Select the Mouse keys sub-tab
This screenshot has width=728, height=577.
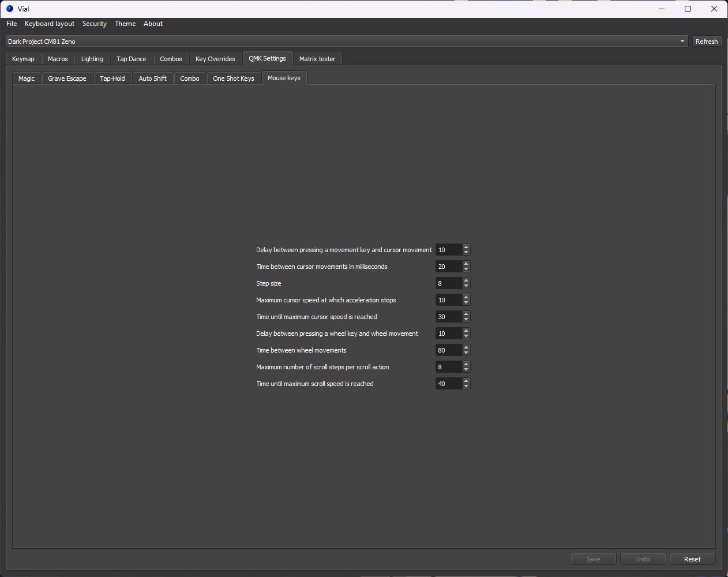pos(284,78)
